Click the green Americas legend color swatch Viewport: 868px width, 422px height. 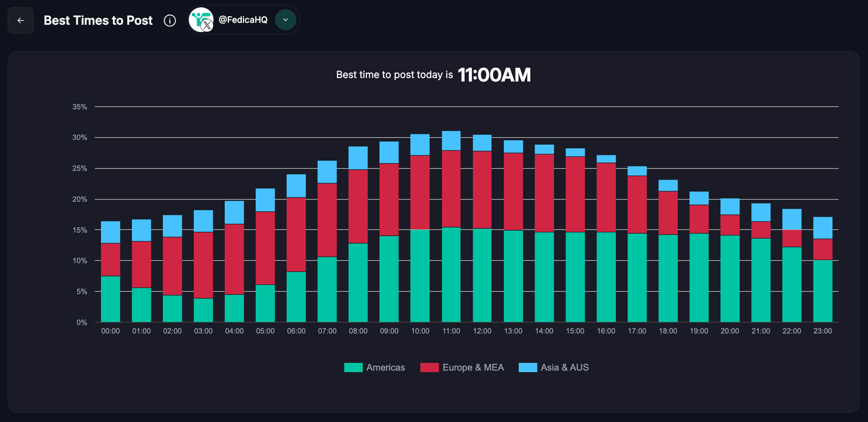pos(353,367)
